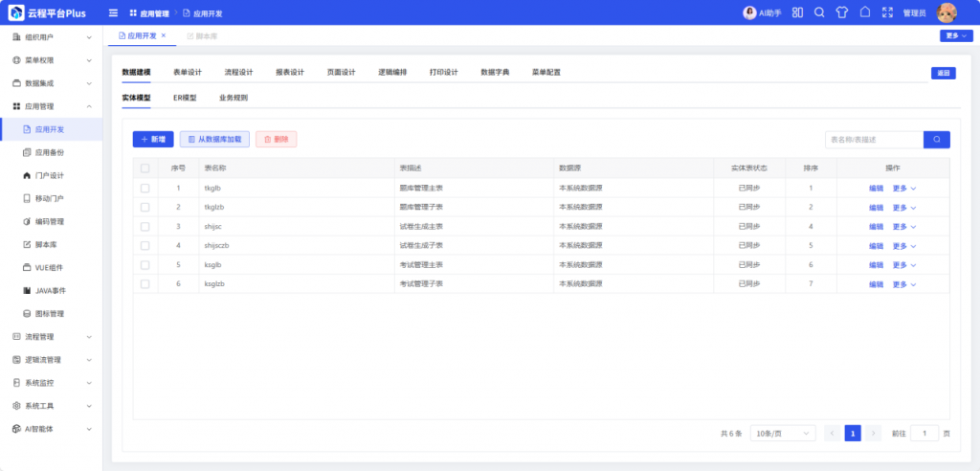980x471 pixels.
Task: Collapse the 应用管理 sidebar menu
Action: pyautogui.click(x=52, y=106)
